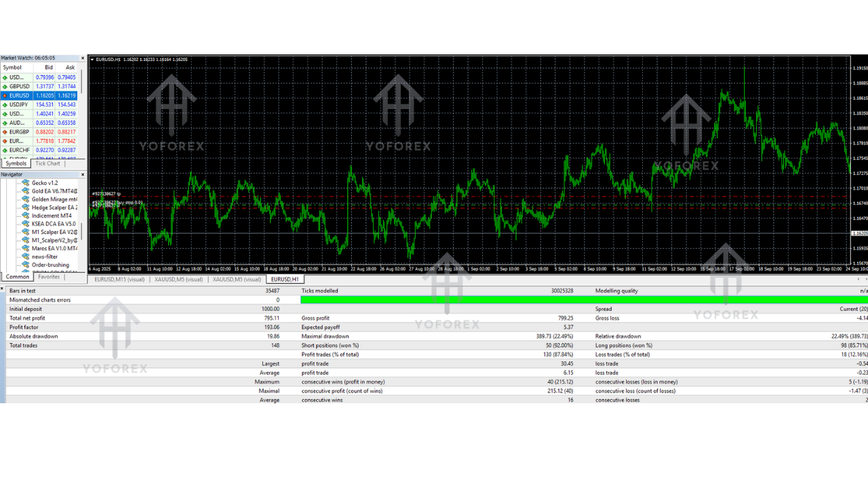Close the Market Watch panel
This screenshot has height=488, width=868.
click(83, 58)
